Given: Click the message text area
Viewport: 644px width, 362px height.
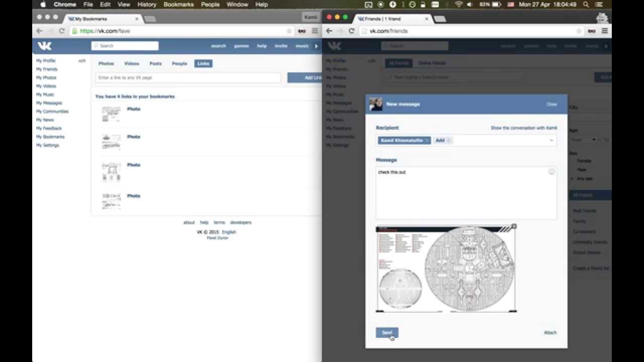Looking at the screenshot, I should [466, 193].
